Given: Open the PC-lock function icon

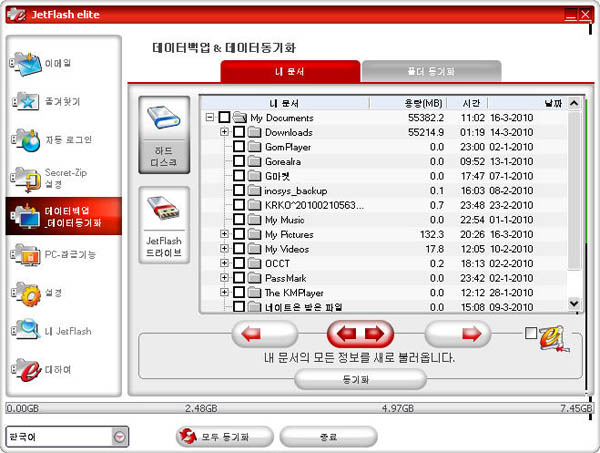Looking at the screenshot, I should [x=26, y=255].
